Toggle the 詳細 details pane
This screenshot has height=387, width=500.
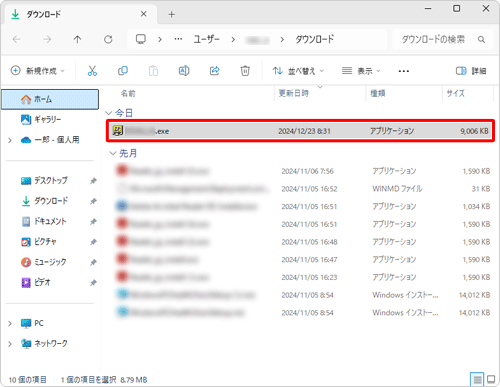(471, 71)
